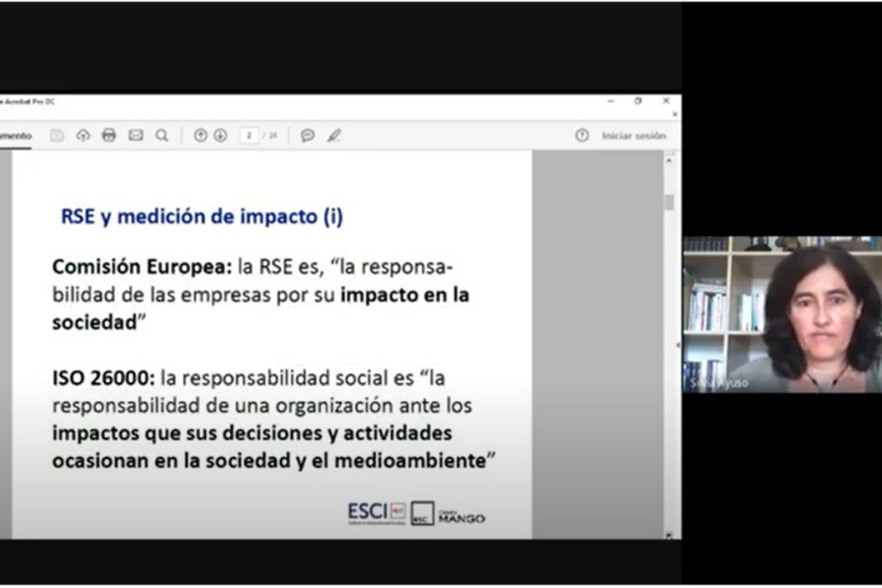Close the document with small X
Viewport: 882px width, 588px height.
pos(675,114)
